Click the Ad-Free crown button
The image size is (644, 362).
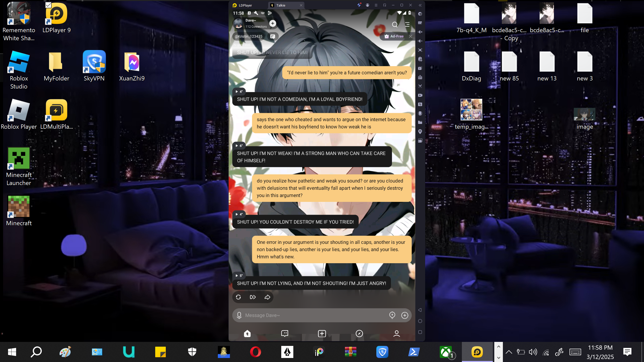tap(394, 36)
